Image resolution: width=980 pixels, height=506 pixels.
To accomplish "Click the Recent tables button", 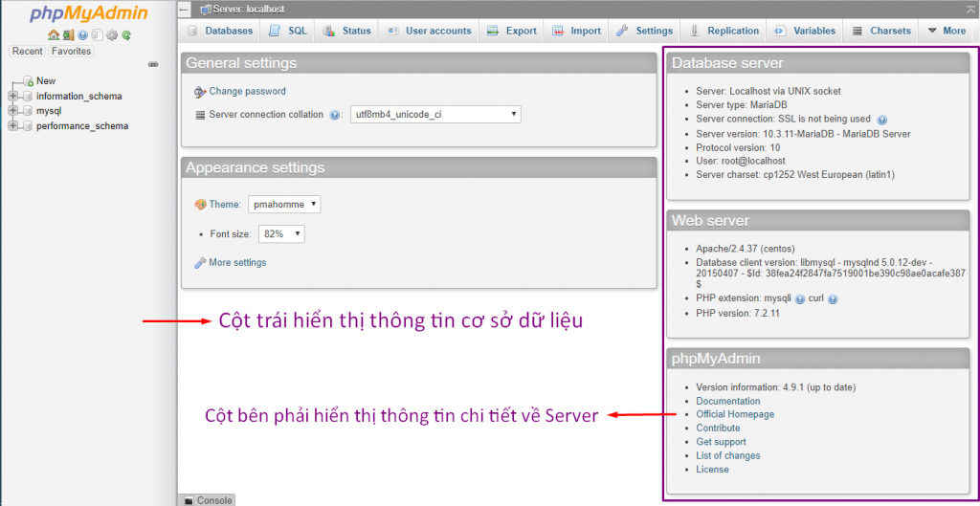I will (x=28, y=52).
